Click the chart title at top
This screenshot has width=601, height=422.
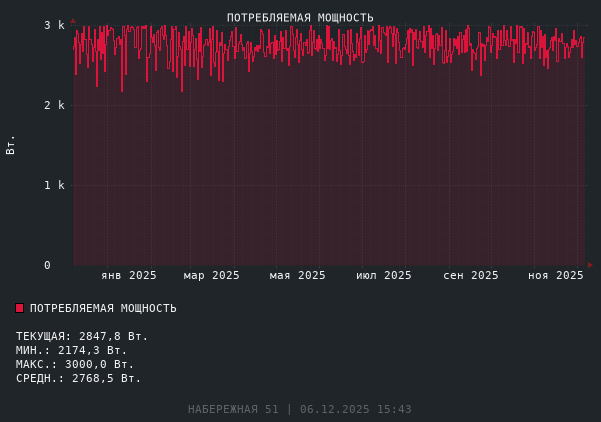[300, 18]
